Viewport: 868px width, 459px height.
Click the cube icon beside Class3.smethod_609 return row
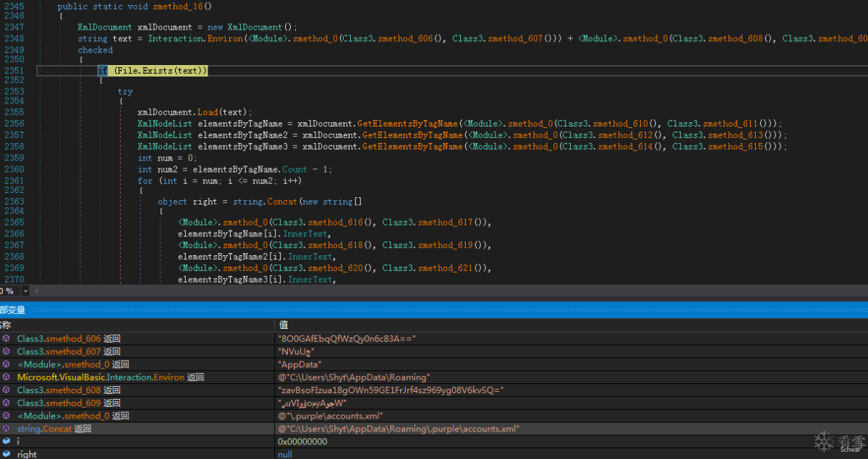point(7,403)
